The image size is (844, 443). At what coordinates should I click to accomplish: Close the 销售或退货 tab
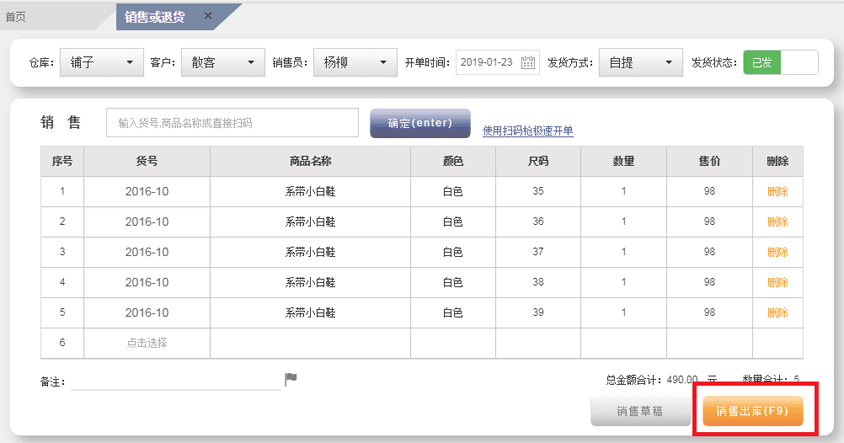[x=208, y=16]
